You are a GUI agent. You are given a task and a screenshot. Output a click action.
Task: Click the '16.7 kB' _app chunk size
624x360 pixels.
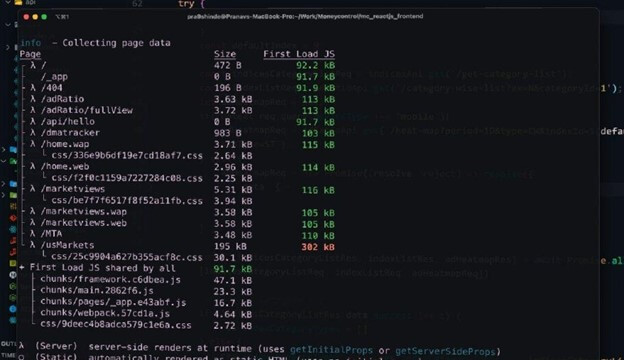233,303
